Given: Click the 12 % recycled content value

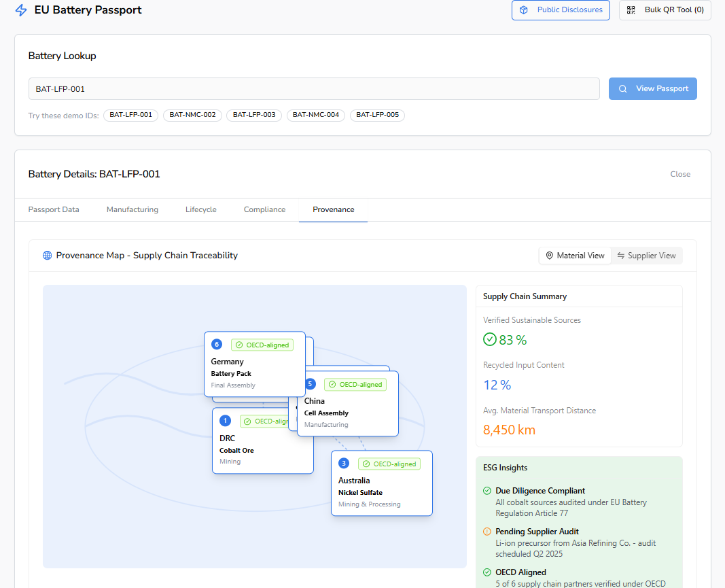Looking at the screenshot, I should (x=497, y=385).
